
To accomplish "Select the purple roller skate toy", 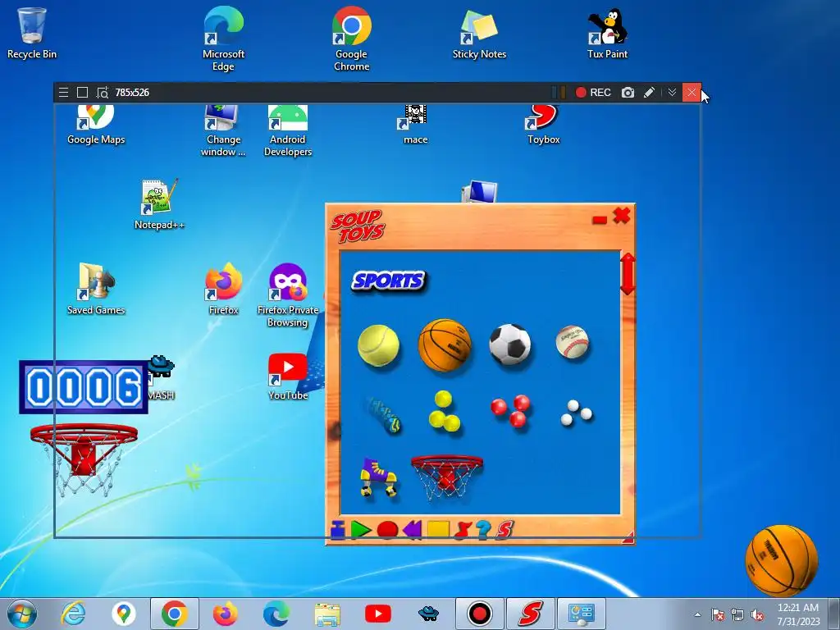I will click(378, 477).
